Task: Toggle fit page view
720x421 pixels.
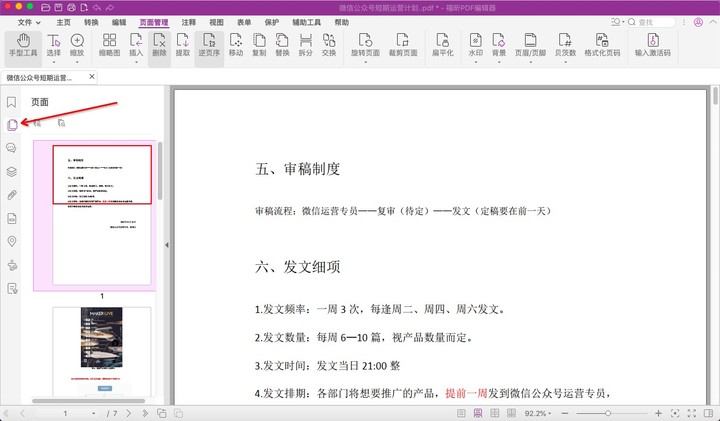Action: pyautogui.click(x=675, y=413)
